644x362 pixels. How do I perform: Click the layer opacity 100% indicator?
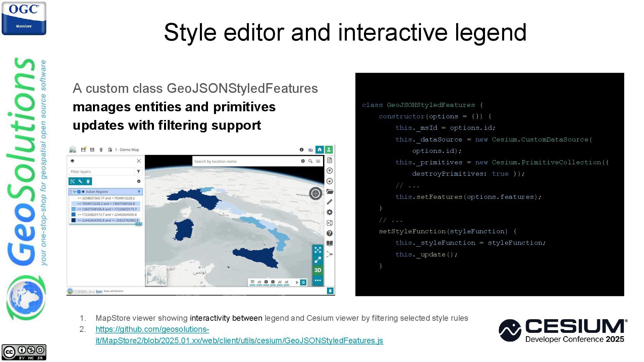tap(139, 224)
